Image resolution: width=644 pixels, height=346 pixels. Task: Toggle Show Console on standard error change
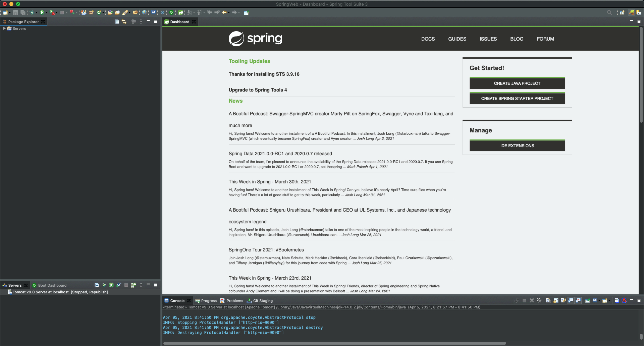[578, 301]
